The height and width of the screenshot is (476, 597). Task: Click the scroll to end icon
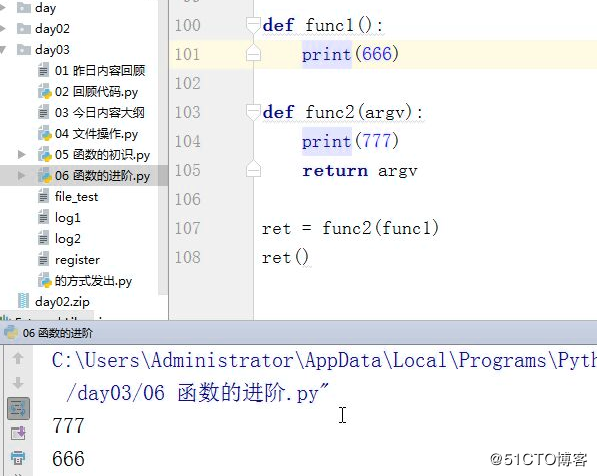point(18,433)
